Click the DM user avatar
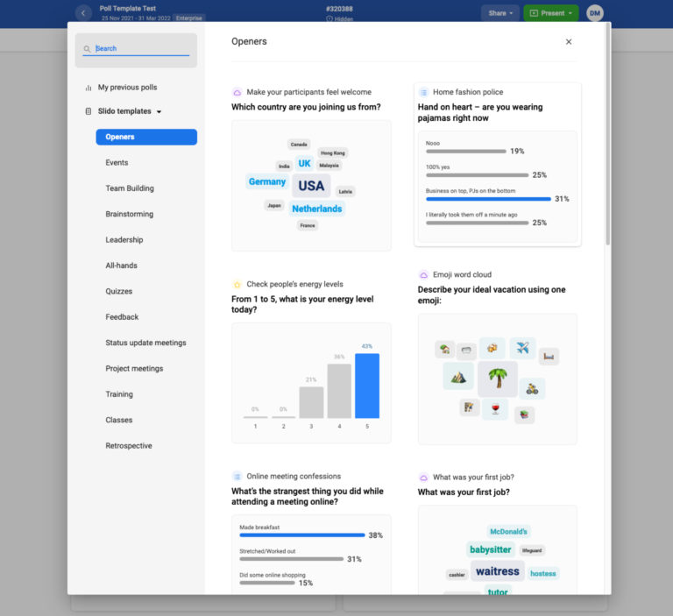 [x=595, y=13]
